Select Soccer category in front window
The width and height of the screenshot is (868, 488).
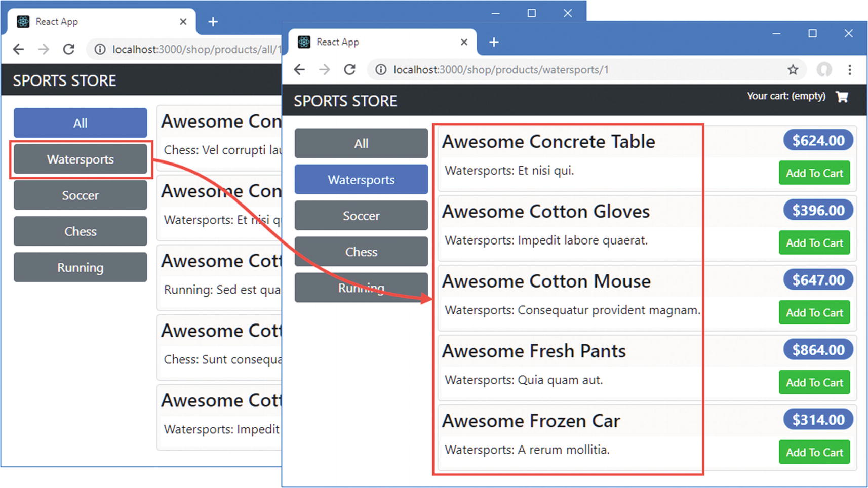pos(361,216)
